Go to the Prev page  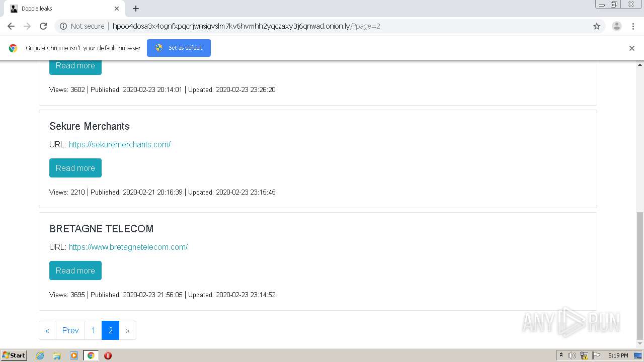[70, 330]
